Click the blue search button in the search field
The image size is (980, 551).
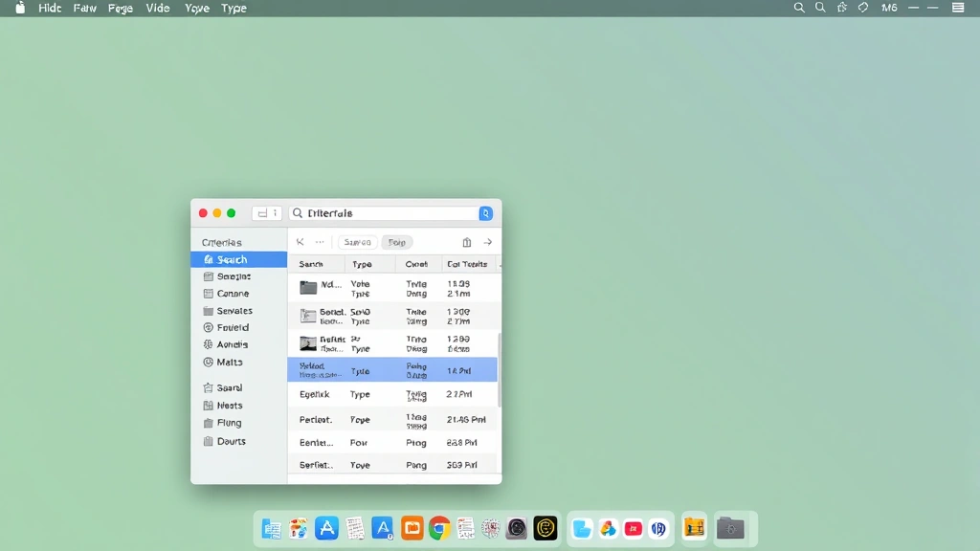(x=485, y=212)
